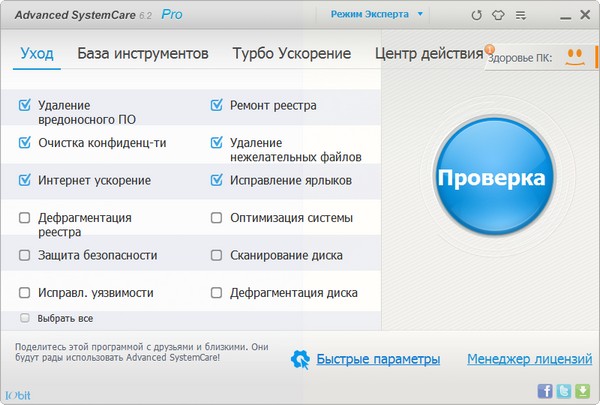
Task: Open the main menu lines dropdown in title bar
Action: click(520, 16)
